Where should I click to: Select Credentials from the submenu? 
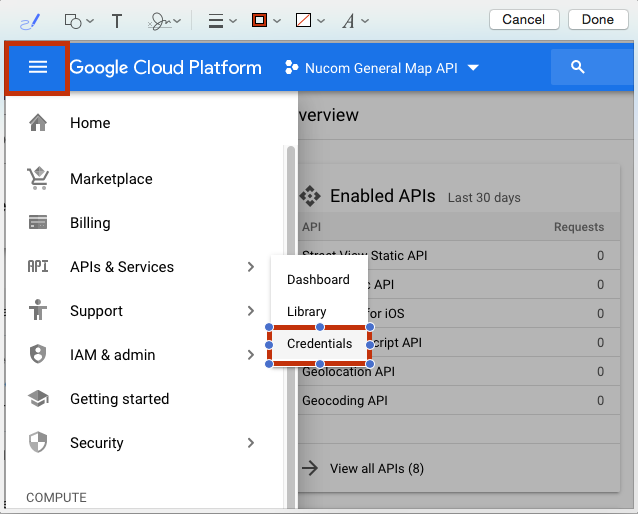coord(319,344)
